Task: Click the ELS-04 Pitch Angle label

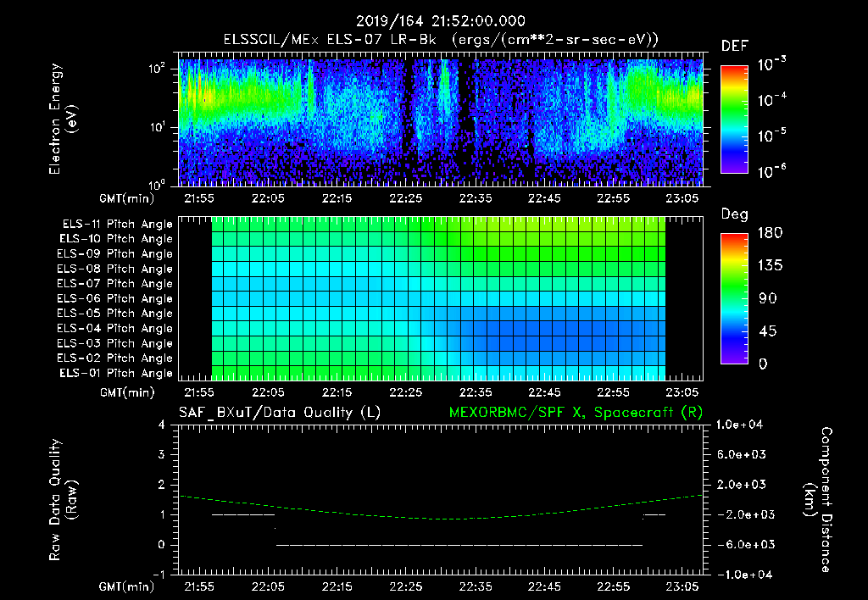Action: point(114,328)
